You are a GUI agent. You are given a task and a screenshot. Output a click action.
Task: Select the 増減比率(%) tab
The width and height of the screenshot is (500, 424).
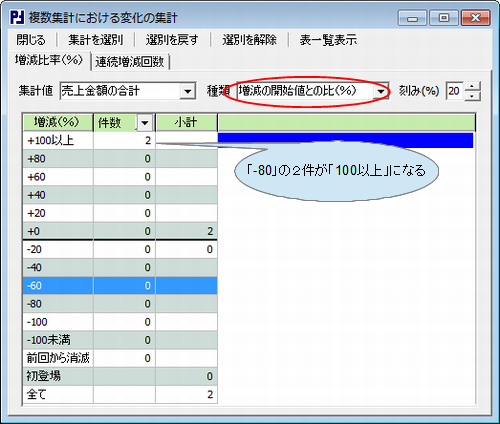click(49, 60)
